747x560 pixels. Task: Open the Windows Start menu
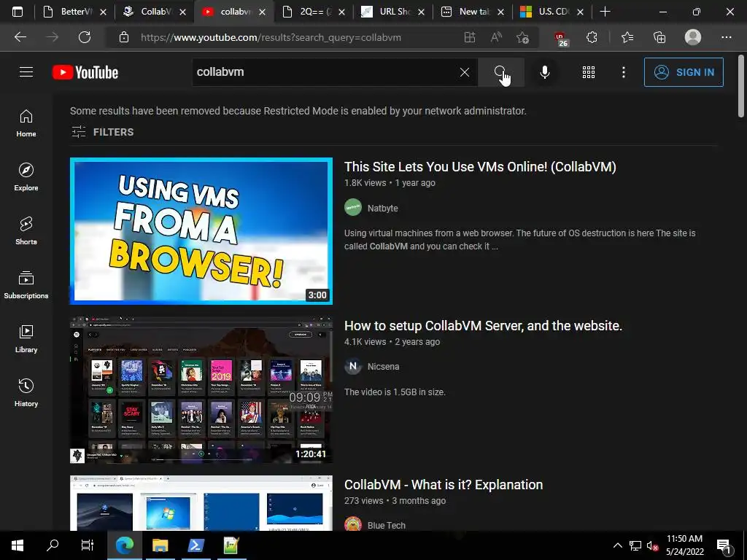pos(18,545)
